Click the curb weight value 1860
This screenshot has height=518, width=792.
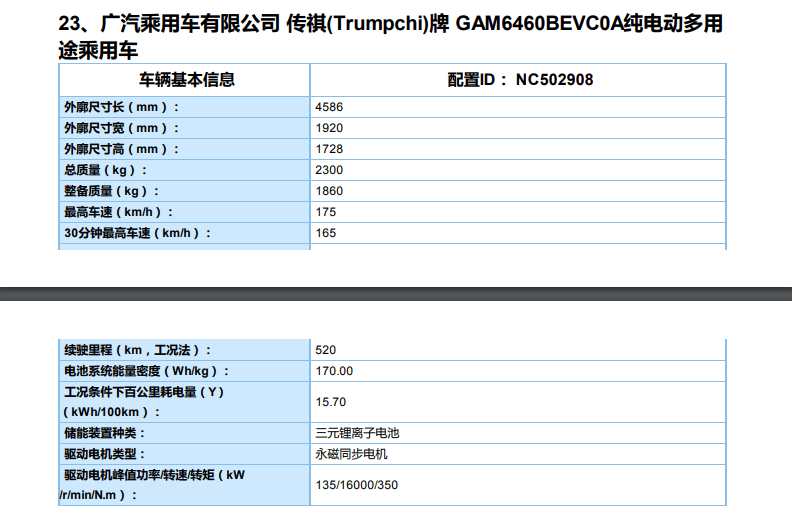(x=329, y=191)
